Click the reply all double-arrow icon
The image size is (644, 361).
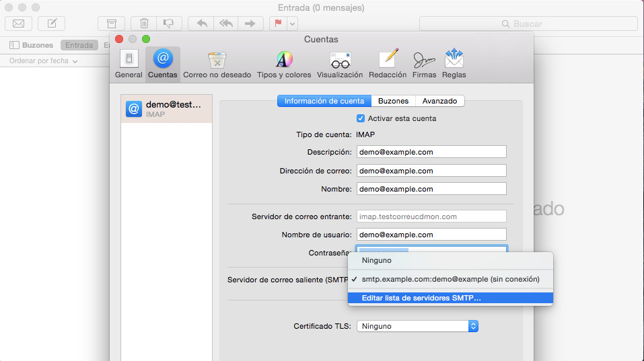click(226, 24)
